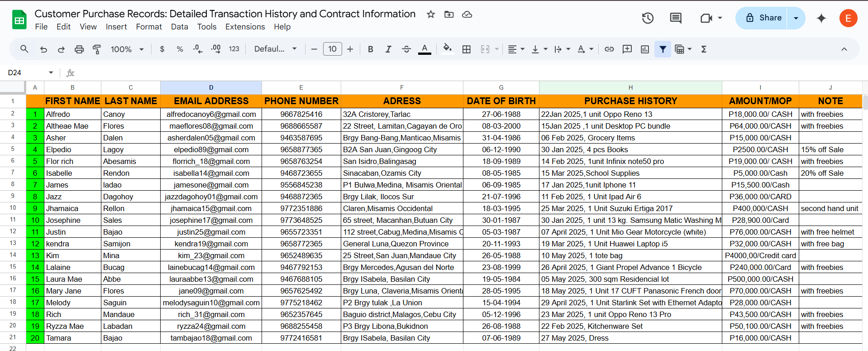Select the Paint format tool
This screenshot has width=868, height=351.
pos(97,49)
